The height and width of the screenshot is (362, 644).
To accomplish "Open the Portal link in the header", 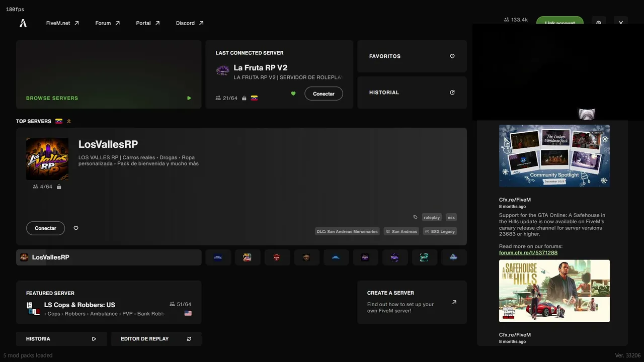I will (148, 23).
